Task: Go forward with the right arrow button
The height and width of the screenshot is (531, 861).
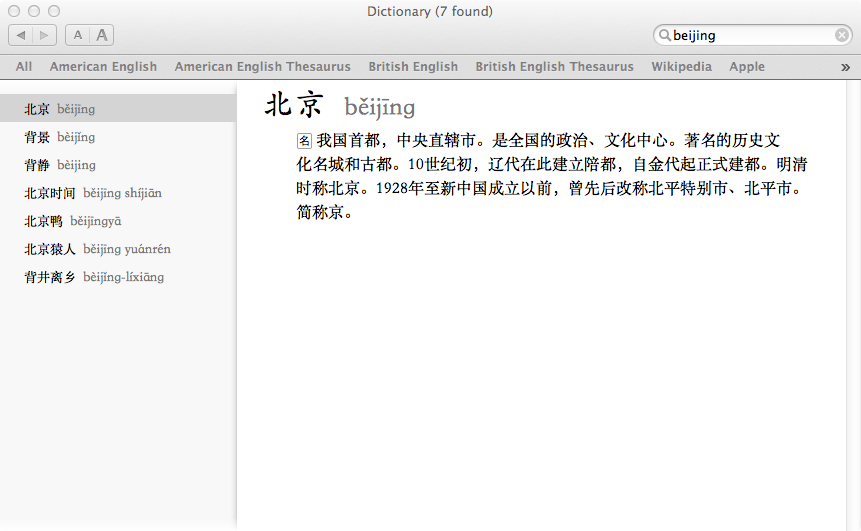Action: tap(44, 35)
